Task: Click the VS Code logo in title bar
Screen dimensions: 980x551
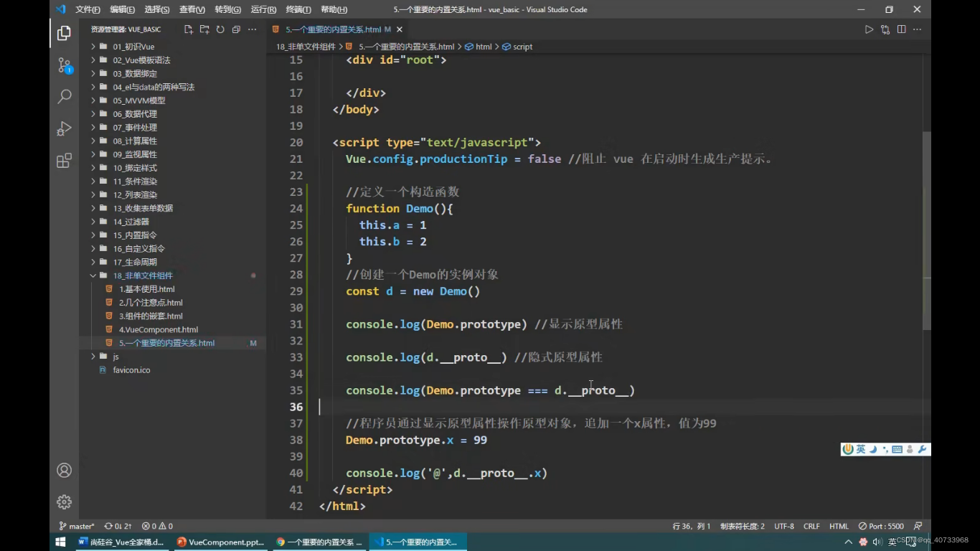Action: point(61,9)
